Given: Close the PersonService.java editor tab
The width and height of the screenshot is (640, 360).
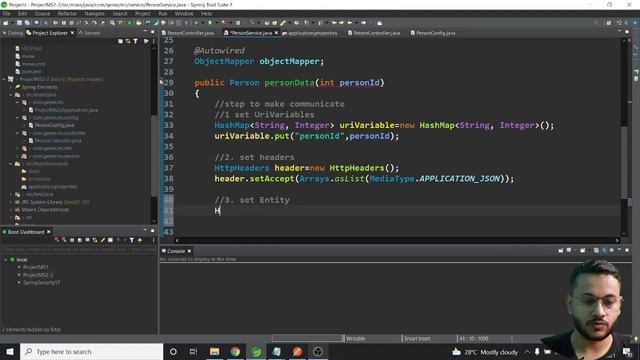Looking at the screenshot, I should [276, 33].
